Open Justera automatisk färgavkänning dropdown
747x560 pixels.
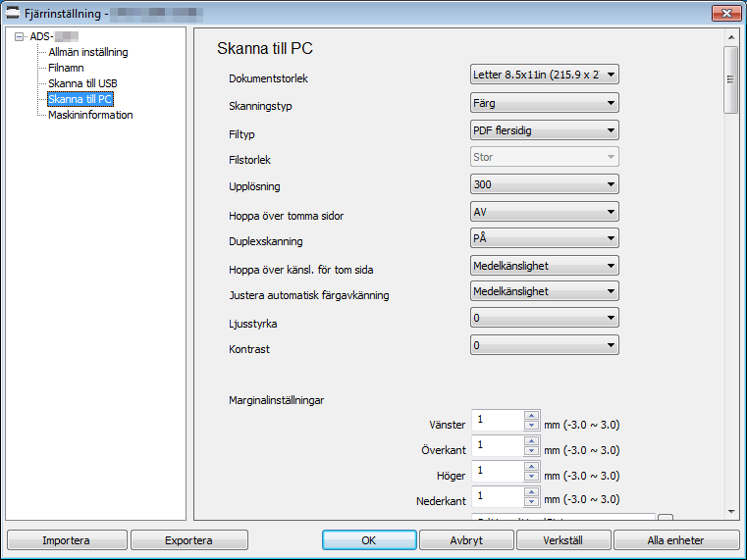point(545,291)
